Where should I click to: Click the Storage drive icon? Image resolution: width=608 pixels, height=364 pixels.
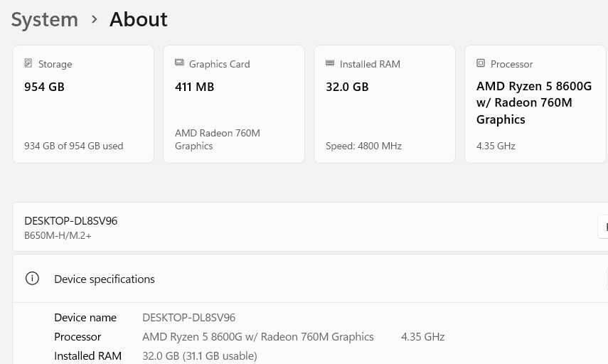click(x=28, y=63)
